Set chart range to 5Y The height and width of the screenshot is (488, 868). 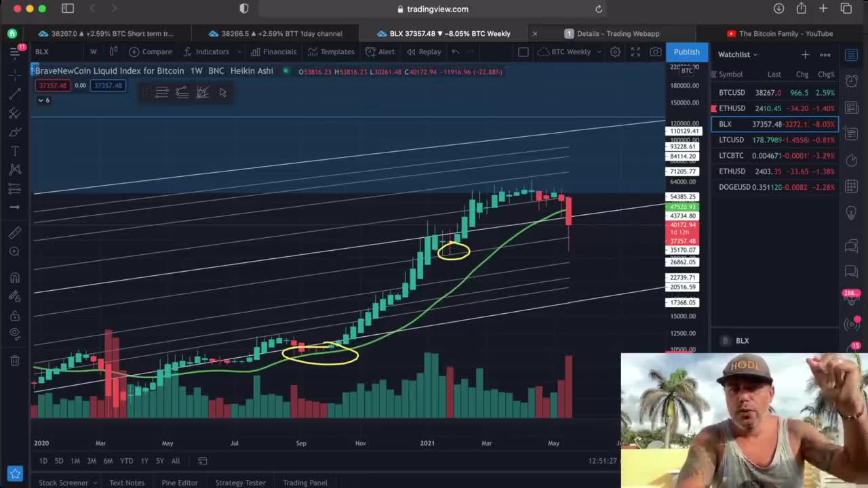159,461
